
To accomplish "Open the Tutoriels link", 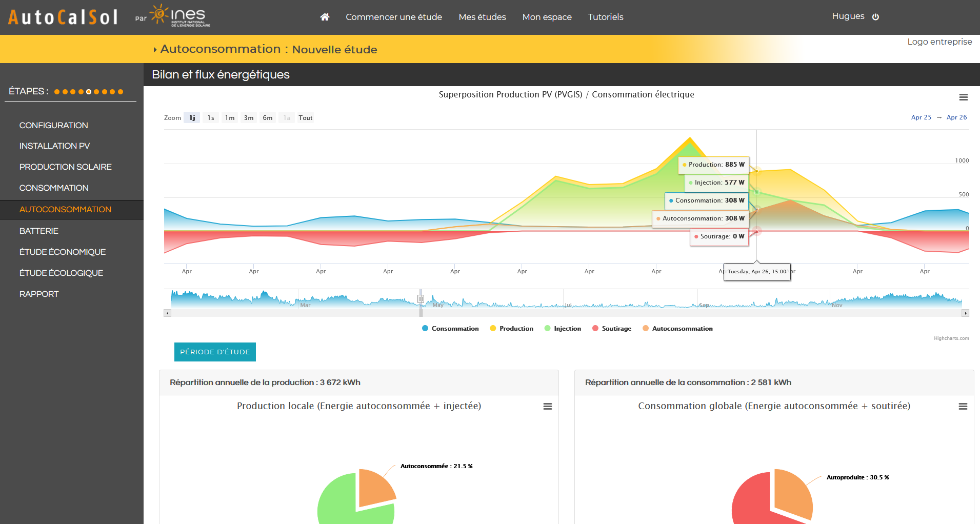I will click(605, 17).
